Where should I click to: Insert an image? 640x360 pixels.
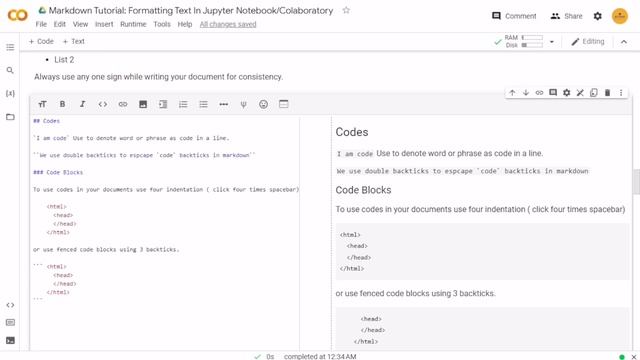point(143,104)
